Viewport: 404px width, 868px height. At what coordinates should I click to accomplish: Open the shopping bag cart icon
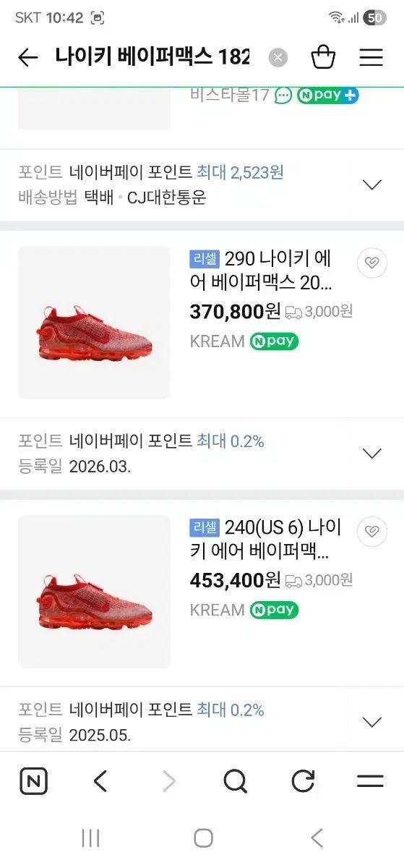[323, 57]
